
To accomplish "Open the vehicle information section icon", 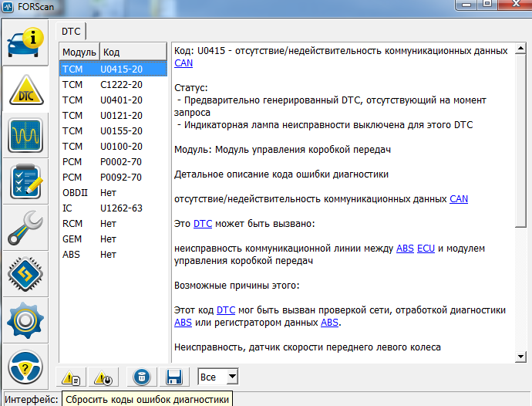I will [25, 42].
